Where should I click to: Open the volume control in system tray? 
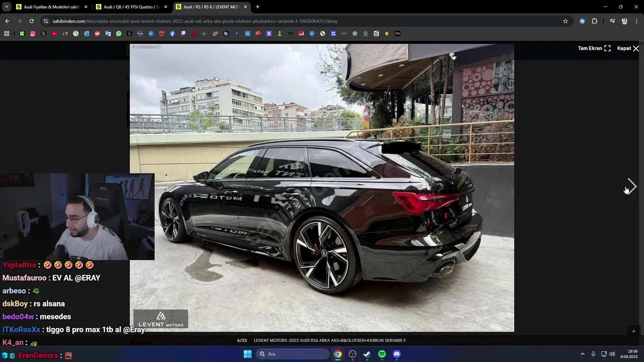pos(612,354)
